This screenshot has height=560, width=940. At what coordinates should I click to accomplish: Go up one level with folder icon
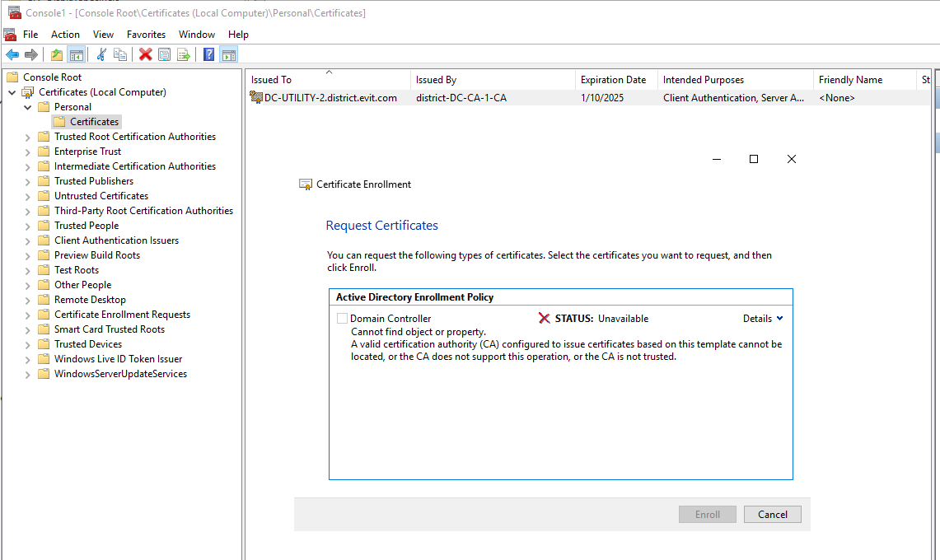coord(56,54)
